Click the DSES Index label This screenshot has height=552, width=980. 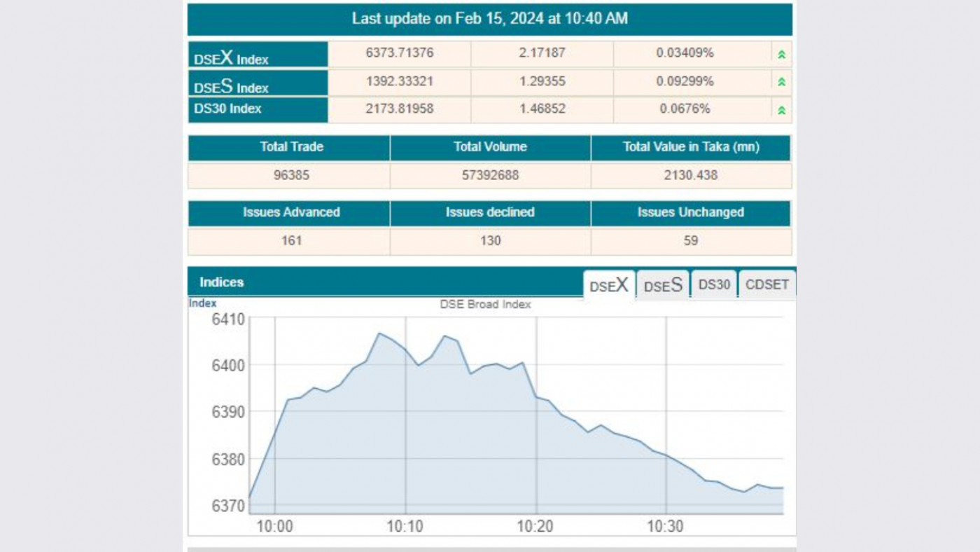pyautogui.click(x=231, y=86)
